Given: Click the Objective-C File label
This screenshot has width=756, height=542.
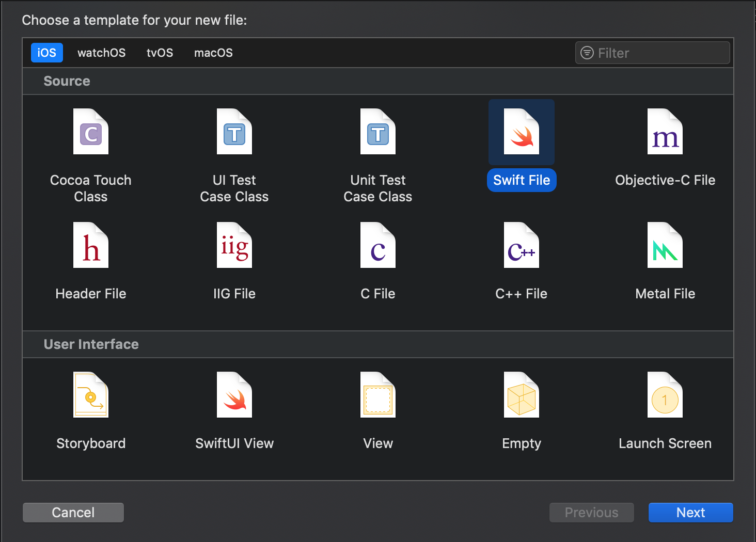Looking at the screenshot, I should (665, 180).
